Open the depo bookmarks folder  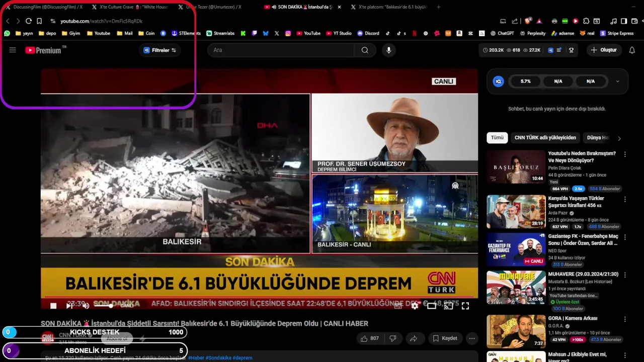47,33
